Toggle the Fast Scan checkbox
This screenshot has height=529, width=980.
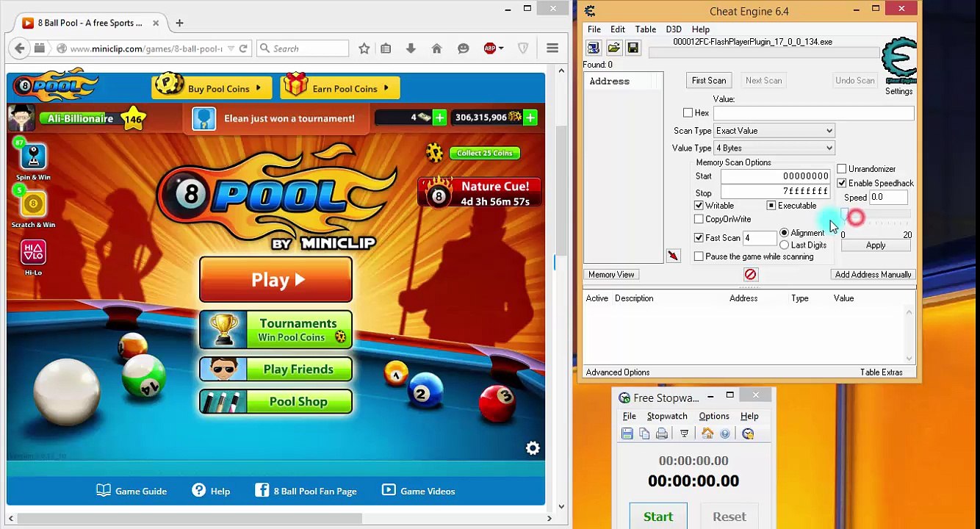699,238
